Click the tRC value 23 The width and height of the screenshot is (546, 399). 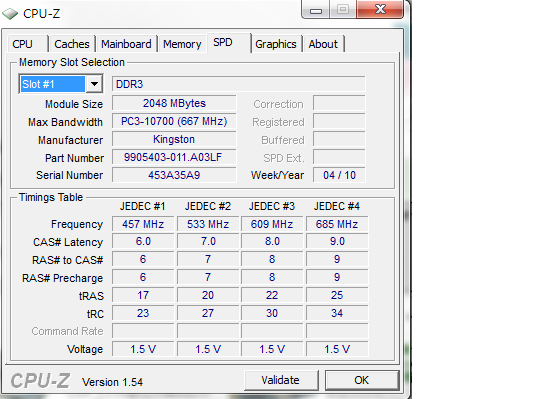(143, 313)
